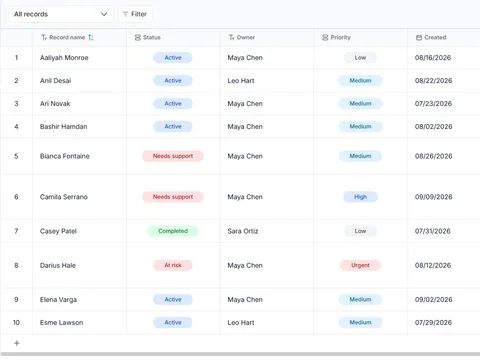Select the Medium priority tag for Esme Lawson

click(x=360, y=323)
